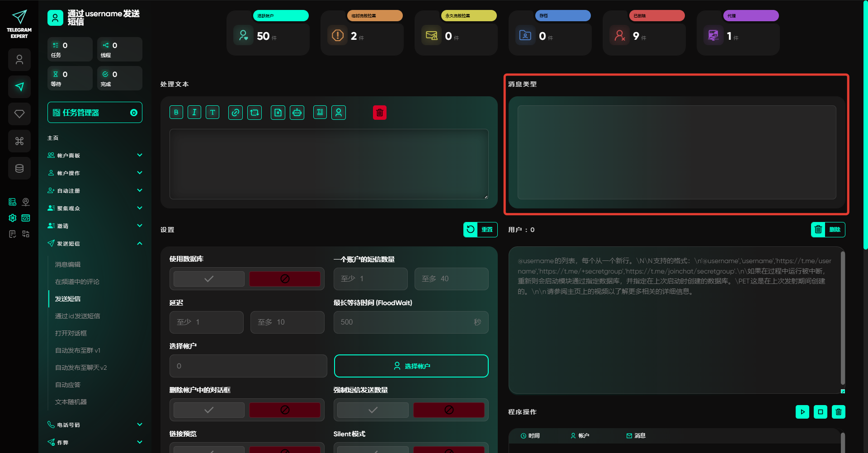Open the database icon in left sidebar
The image size is (868, 453).
(x=19, y=168)
